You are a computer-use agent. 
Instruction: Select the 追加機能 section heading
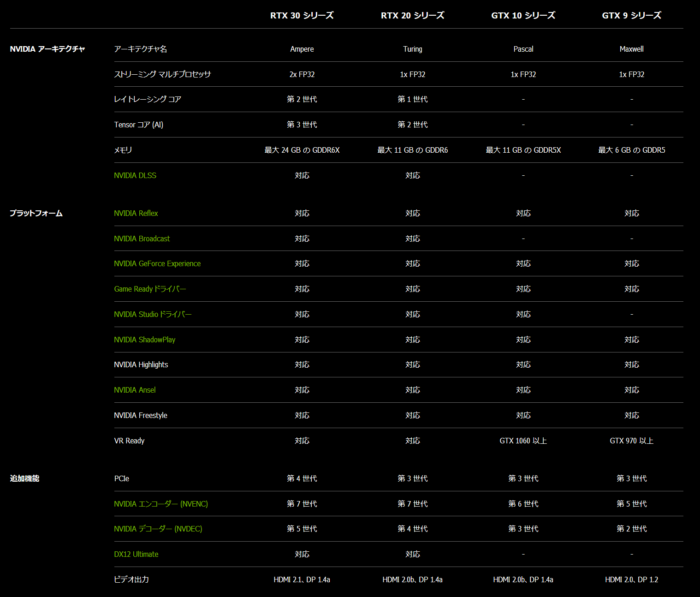(x=24, y=478)
